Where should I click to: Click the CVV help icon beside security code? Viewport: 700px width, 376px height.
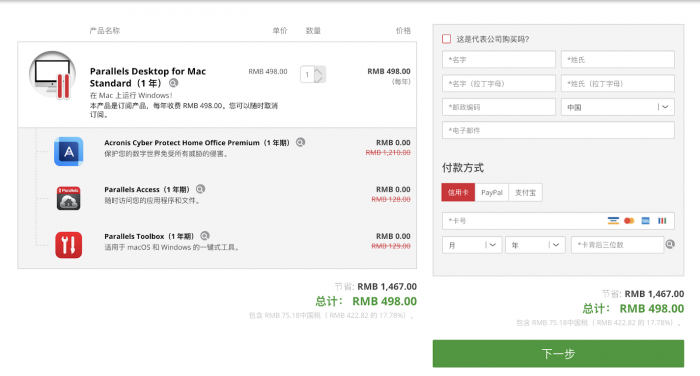pos(670,244)
